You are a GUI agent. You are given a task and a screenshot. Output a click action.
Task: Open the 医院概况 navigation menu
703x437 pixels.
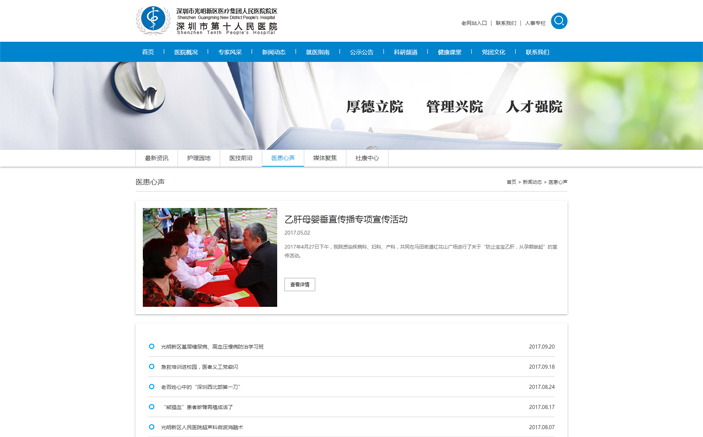(x=186, y=52)
